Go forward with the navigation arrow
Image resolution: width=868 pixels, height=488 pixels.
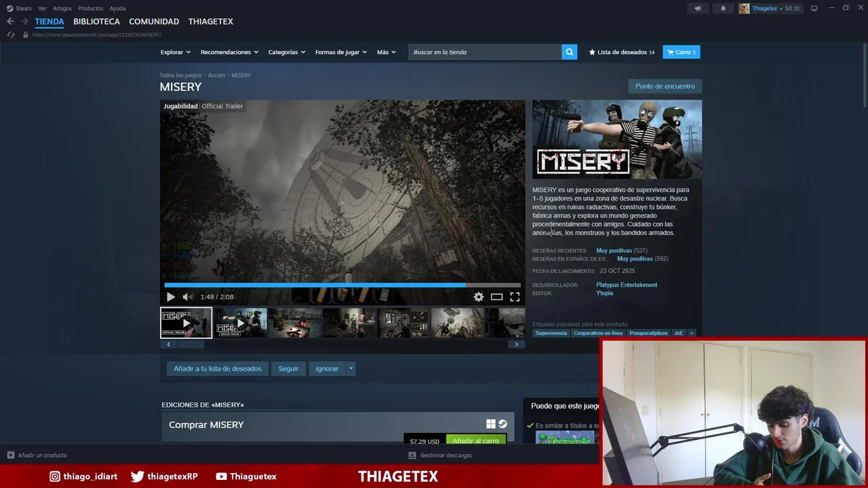(24, 22)
